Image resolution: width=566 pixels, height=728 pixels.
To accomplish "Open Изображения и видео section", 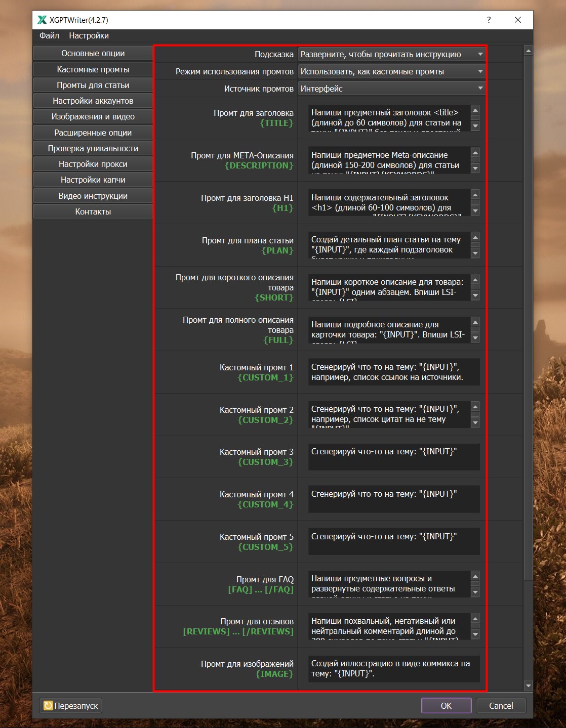I will (x=93, y=116).
